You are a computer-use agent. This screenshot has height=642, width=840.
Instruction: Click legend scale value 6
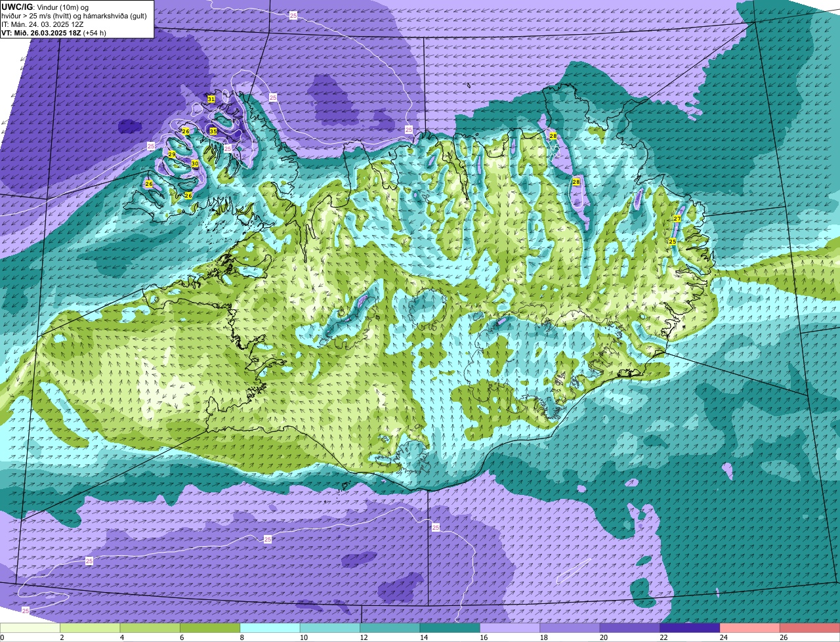182,637
